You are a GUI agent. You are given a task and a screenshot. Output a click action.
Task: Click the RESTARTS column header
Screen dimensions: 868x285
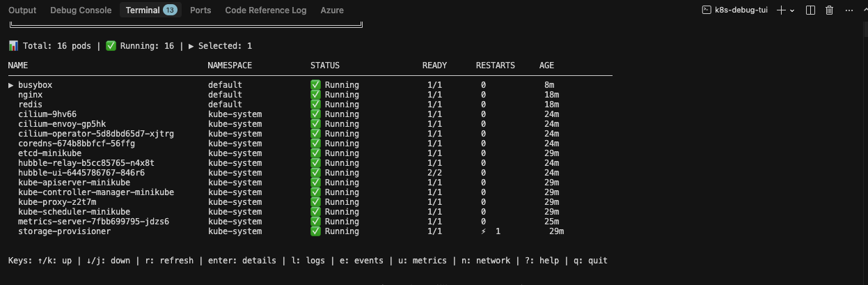tap(496, 66)
